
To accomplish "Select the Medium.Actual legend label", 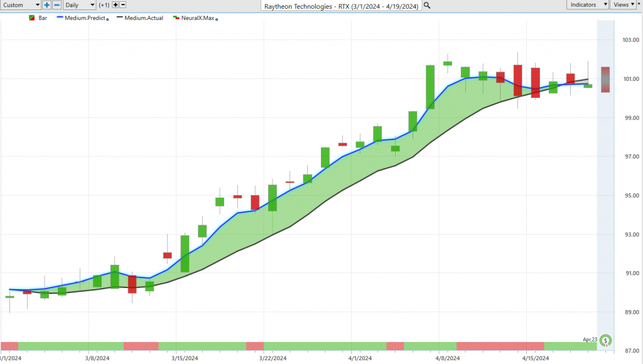I will 144,18.
